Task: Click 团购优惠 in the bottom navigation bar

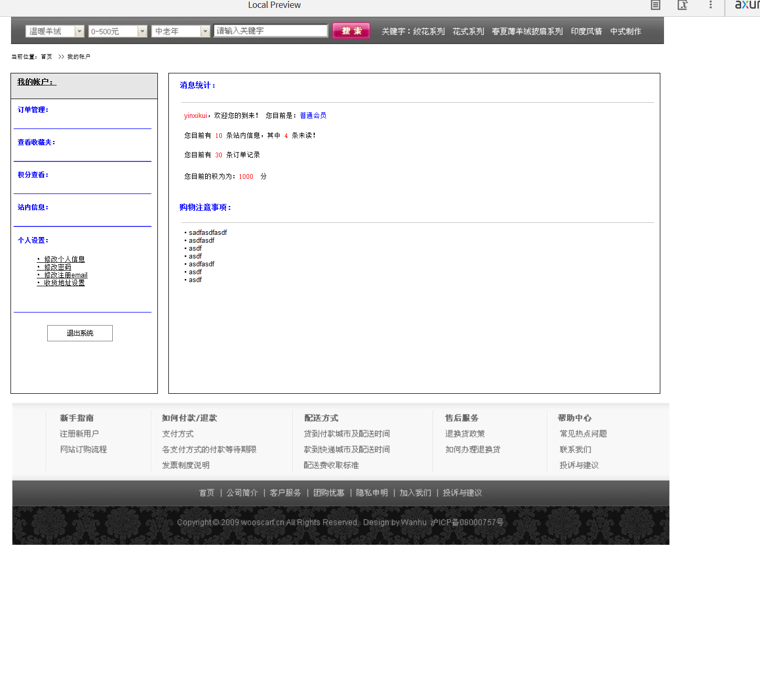Action: tap(329, 493)
